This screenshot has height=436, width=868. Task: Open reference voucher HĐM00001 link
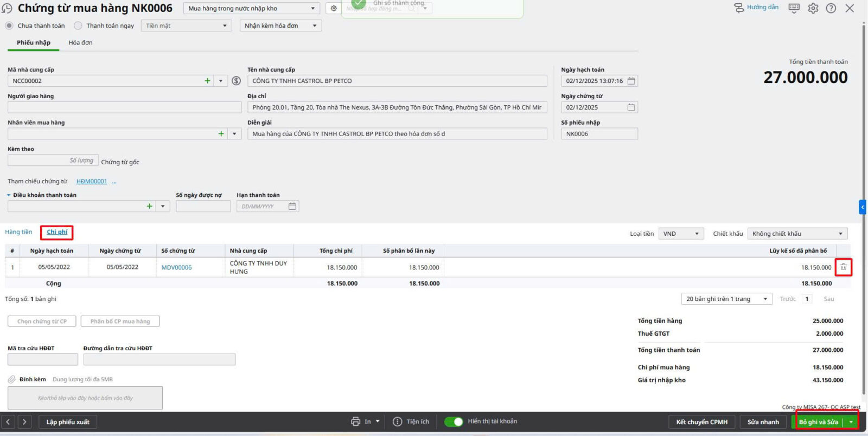[x=92, y=181]
